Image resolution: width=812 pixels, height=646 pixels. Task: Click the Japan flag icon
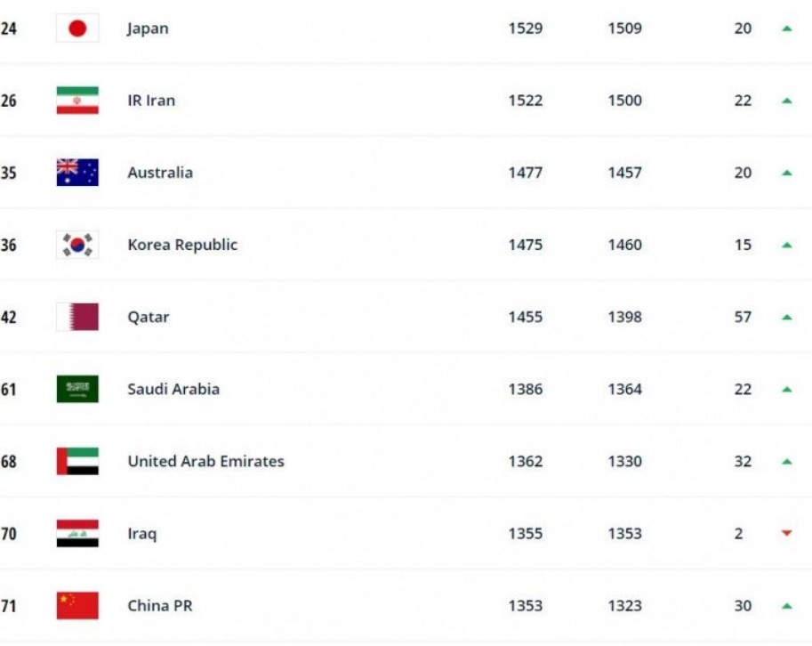click(77, 28)
